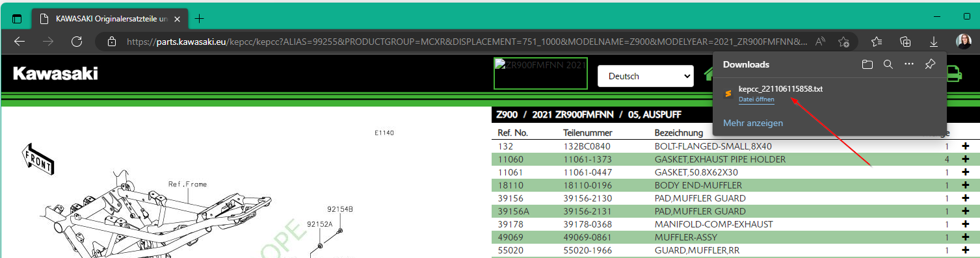View site security lock information

click(112, 42)
